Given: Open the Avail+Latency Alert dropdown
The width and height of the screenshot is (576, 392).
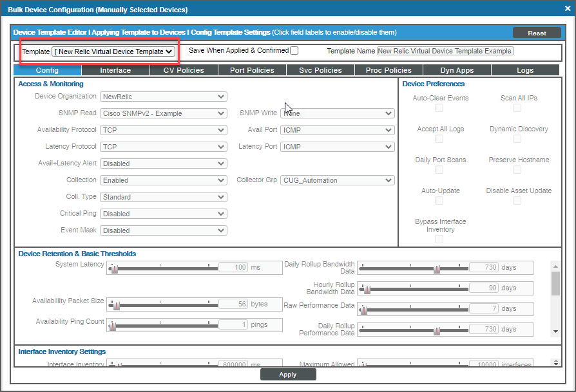Looking at the screenshot, I should click(164, 163).
